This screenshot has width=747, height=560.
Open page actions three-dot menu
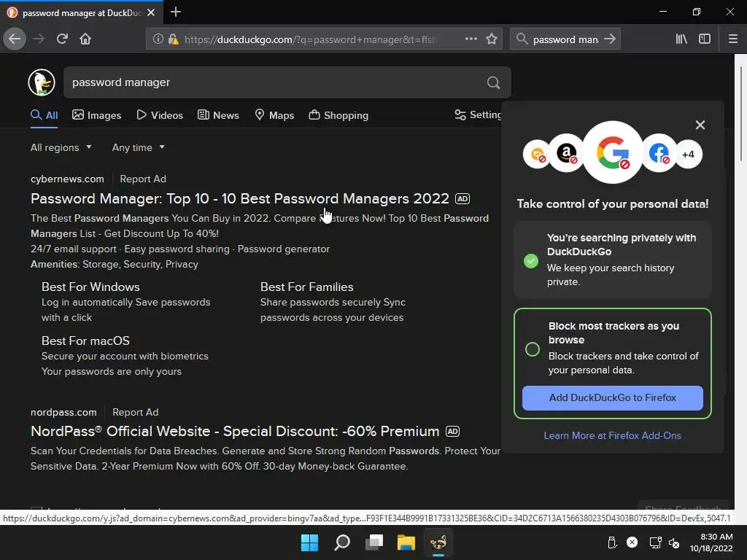click(471, 39)
